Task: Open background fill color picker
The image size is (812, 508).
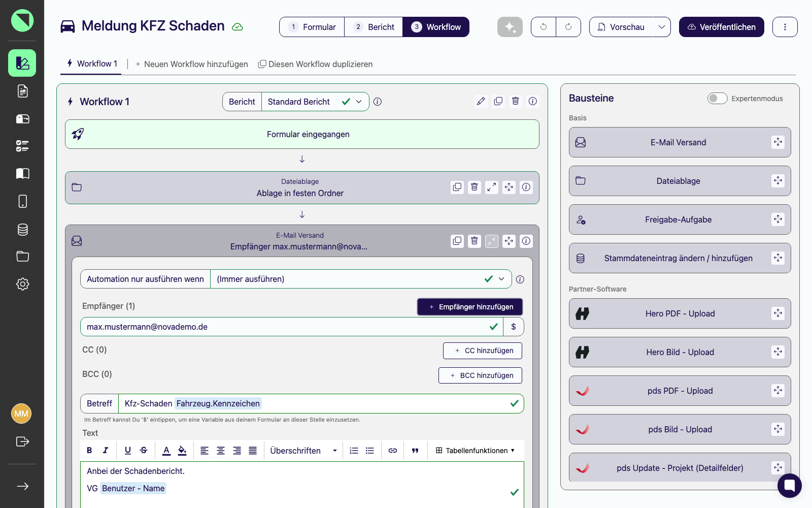Action: click(x=182, y=451)
